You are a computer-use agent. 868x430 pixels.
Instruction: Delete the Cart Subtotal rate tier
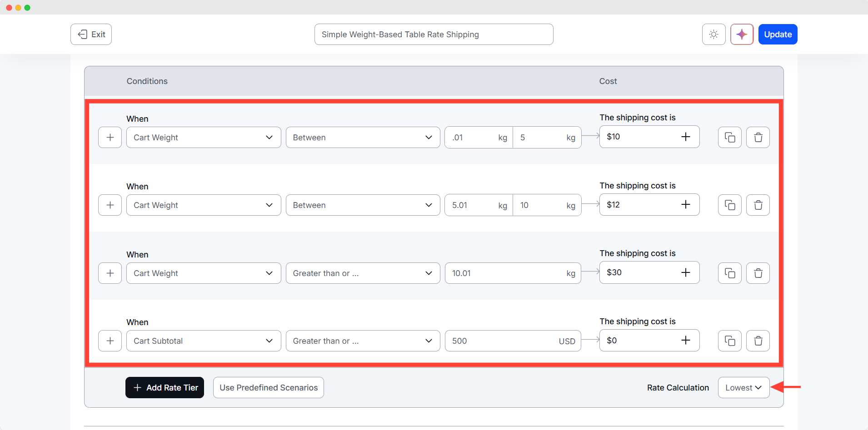click(757, 341)
